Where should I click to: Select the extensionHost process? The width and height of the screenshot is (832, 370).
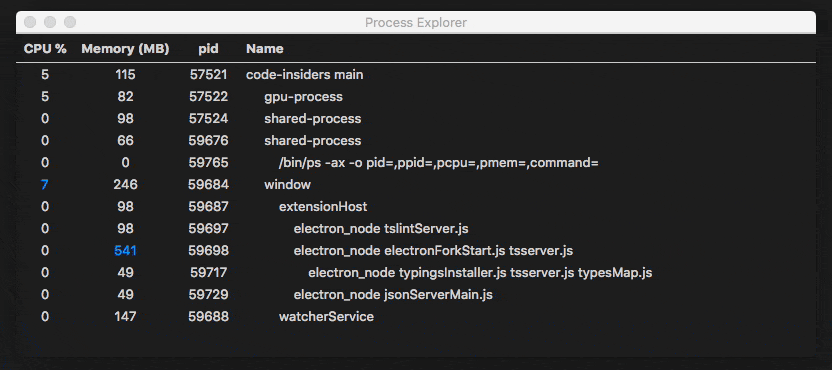click(416, 206)
